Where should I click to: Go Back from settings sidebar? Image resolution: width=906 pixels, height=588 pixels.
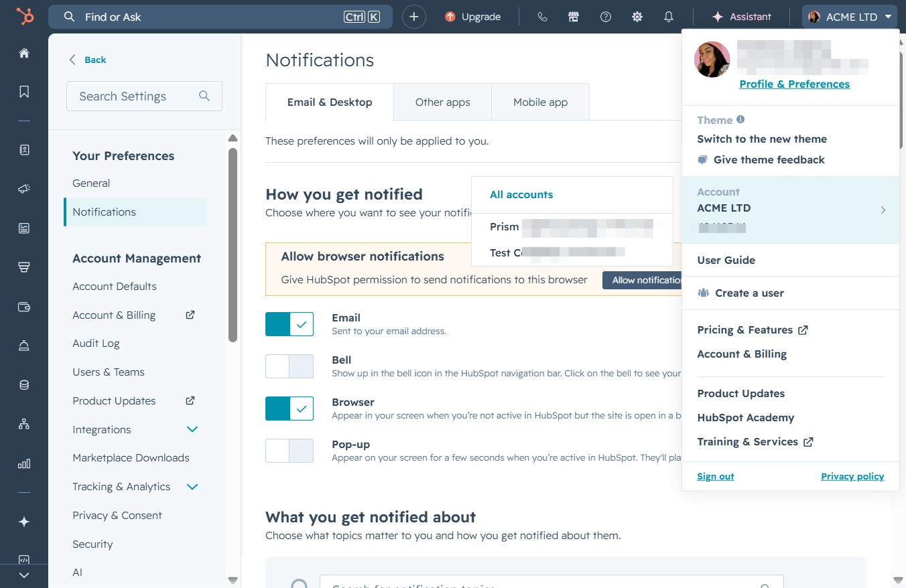pyautogui.click(x=88, y=60)
